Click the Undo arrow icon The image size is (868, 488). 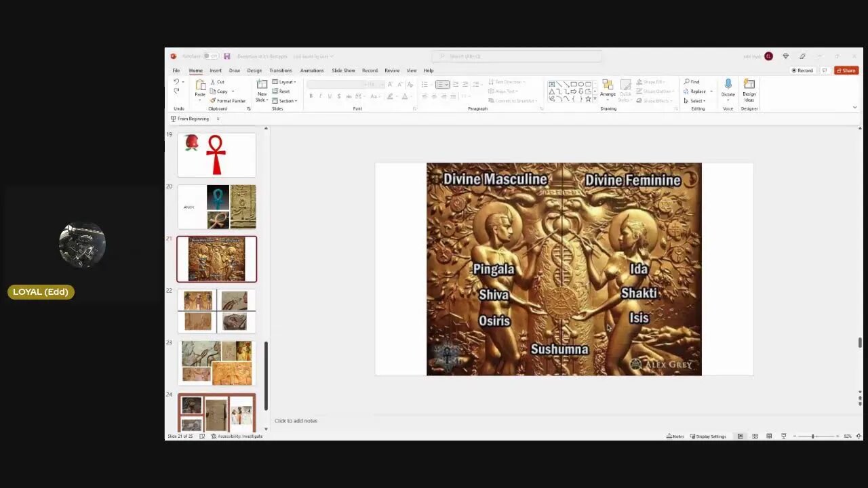coord(176,82)
